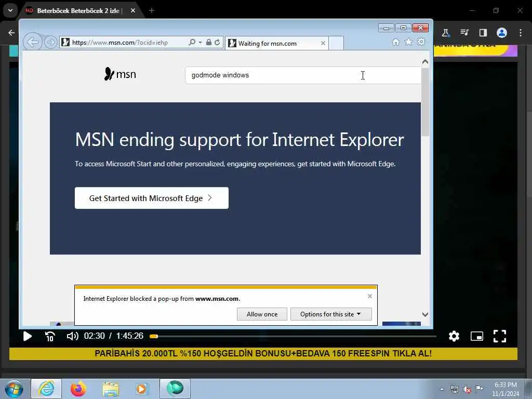The image size is (532, 399).
Task: Rewind video 10 seconds
Action: click(x=50, y=336)
